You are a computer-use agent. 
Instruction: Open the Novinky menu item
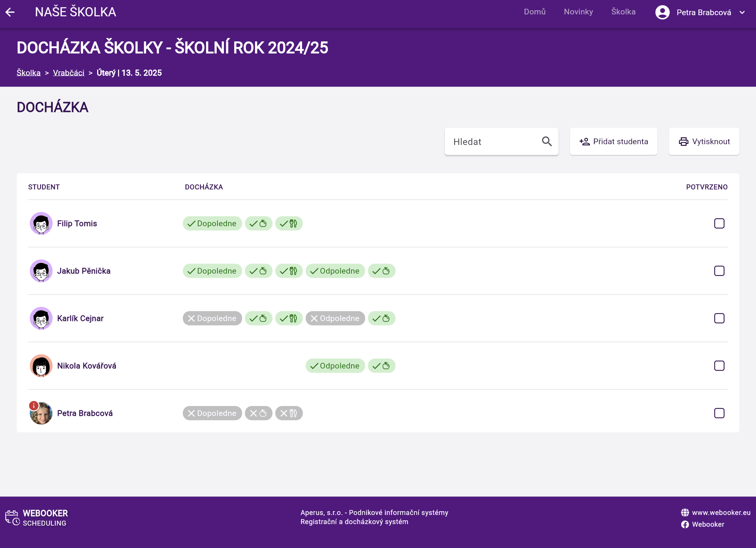578,12
